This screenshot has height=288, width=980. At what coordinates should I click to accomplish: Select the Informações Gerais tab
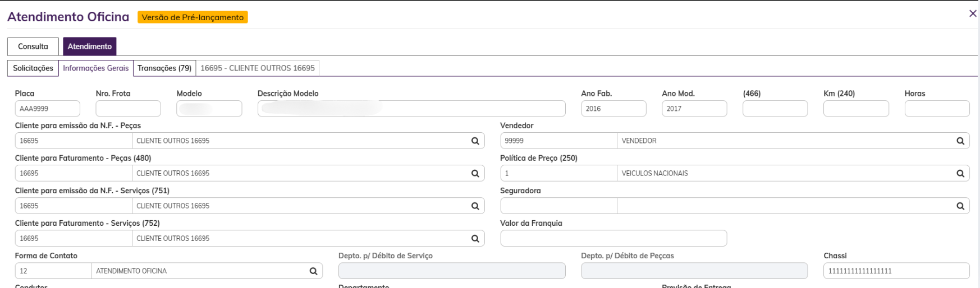(96, 68)
